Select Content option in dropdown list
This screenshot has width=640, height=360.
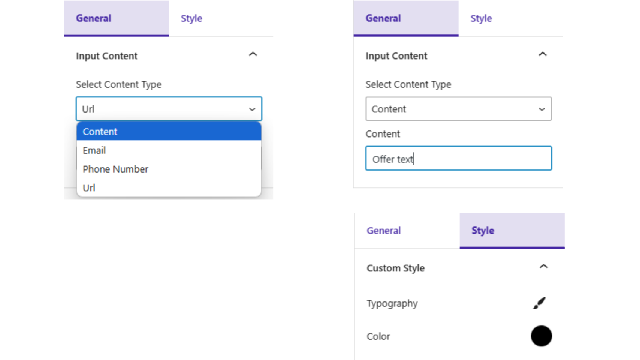tap(169, 131)
